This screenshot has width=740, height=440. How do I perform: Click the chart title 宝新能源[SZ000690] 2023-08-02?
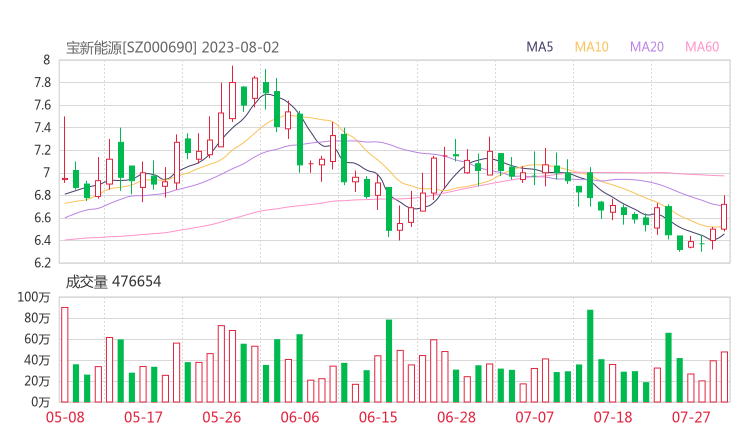(172, 48)
